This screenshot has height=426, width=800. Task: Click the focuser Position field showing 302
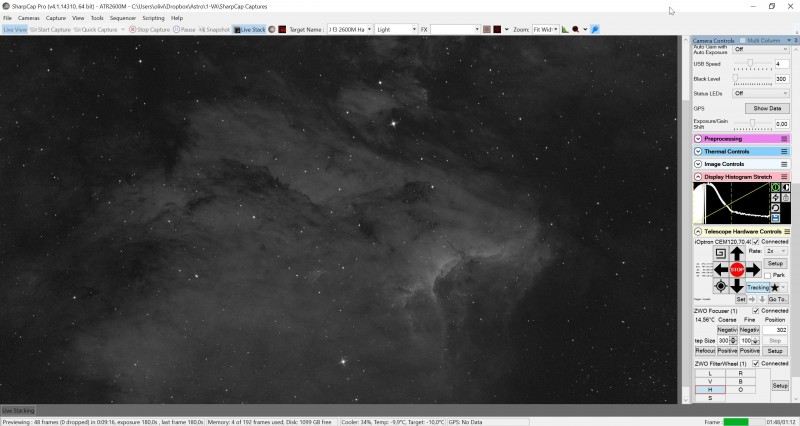(776, 330)
